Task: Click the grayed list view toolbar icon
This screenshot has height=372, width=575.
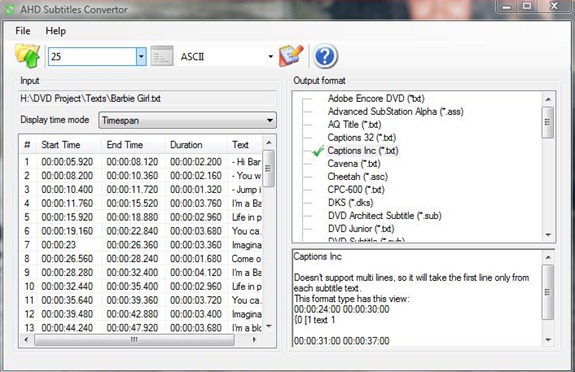Action: click(162, 56)
